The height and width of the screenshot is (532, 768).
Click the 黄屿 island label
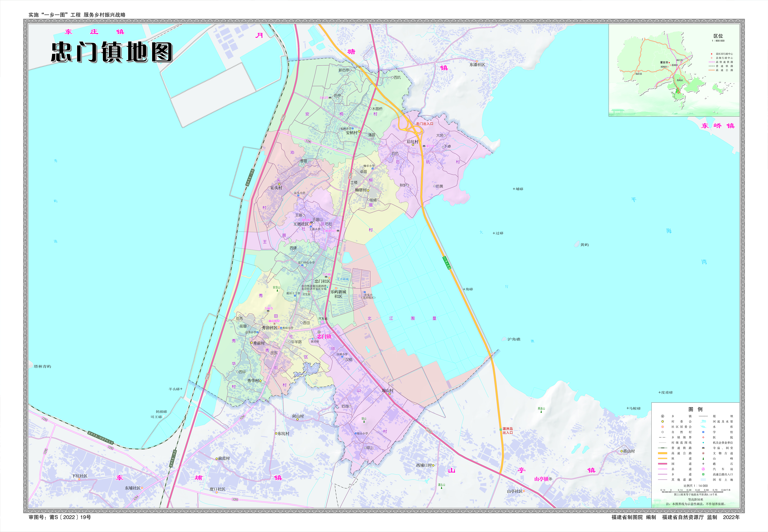pos(584,245)
